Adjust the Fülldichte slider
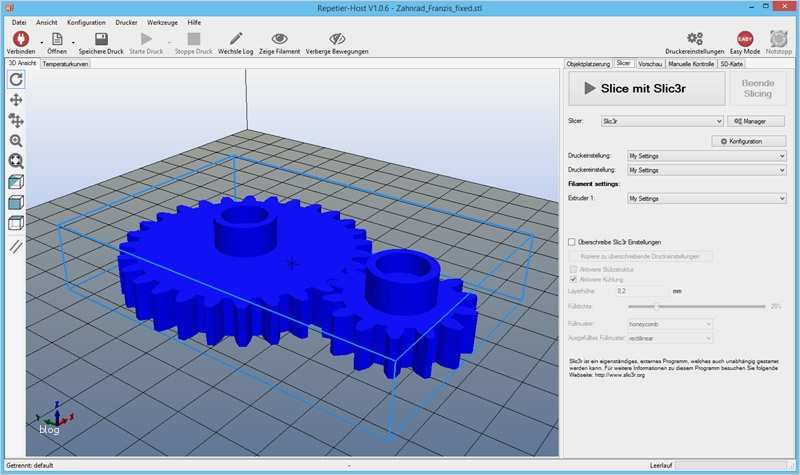Image resolution: width=800 pixels, height=475 pixels. 656,306
